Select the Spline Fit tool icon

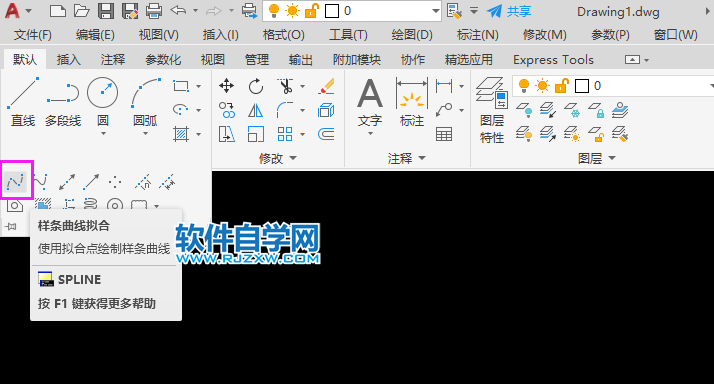point(15,182)
